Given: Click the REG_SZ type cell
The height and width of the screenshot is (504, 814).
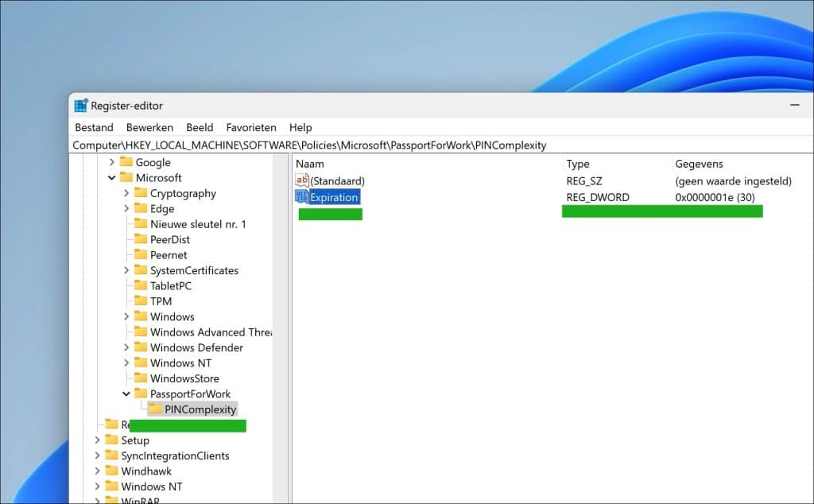Looking at the screenshot, I should click(x=584, y=180).
